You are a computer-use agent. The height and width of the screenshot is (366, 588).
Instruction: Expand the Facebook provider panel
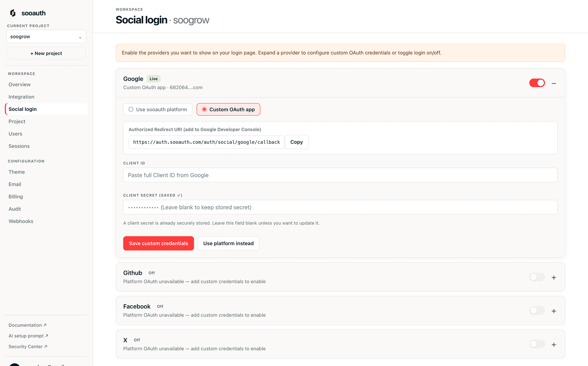pyautogui.click(x=554, y=311)
